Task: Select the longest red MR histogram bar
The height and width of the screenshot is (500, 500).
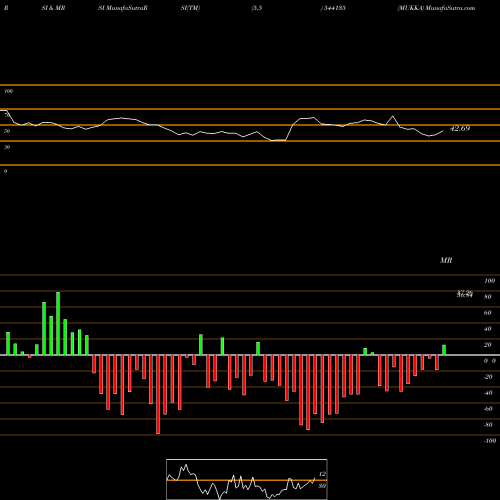Action: point(158,394)
